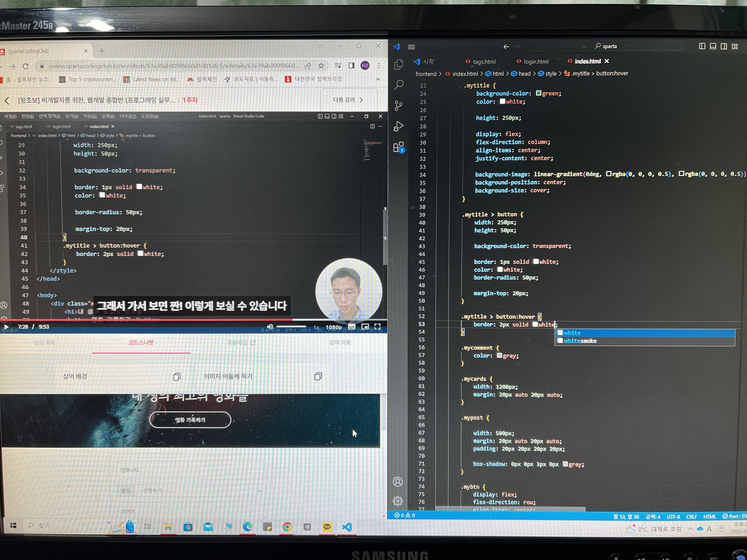Screen dimensions: 747x560
Task: Click the Port status item in VS Code
Action: pyautogui.click(x=735, y=516)
